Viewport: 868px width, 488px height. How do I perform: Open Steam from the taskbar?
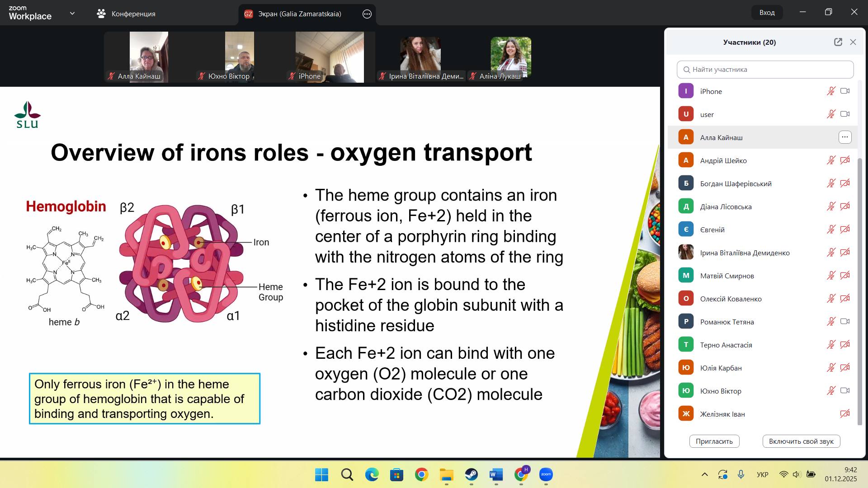471,474
